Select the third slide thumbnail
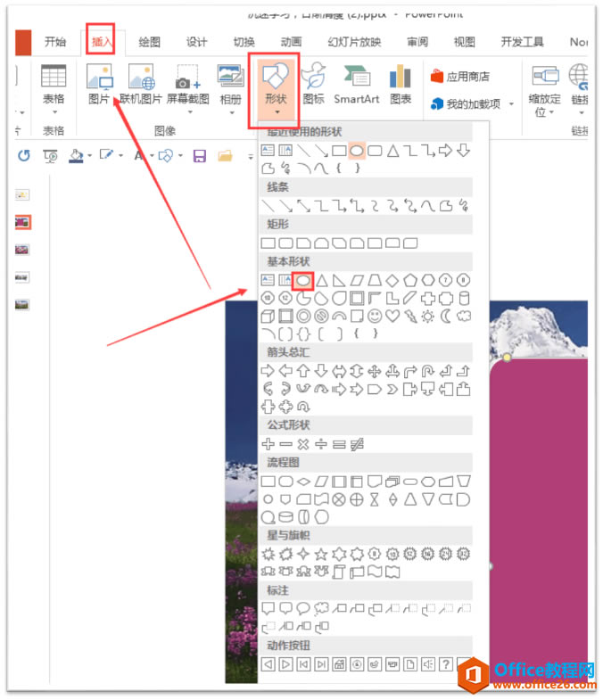This screenshot has height=700, width=603. point(22,250)
